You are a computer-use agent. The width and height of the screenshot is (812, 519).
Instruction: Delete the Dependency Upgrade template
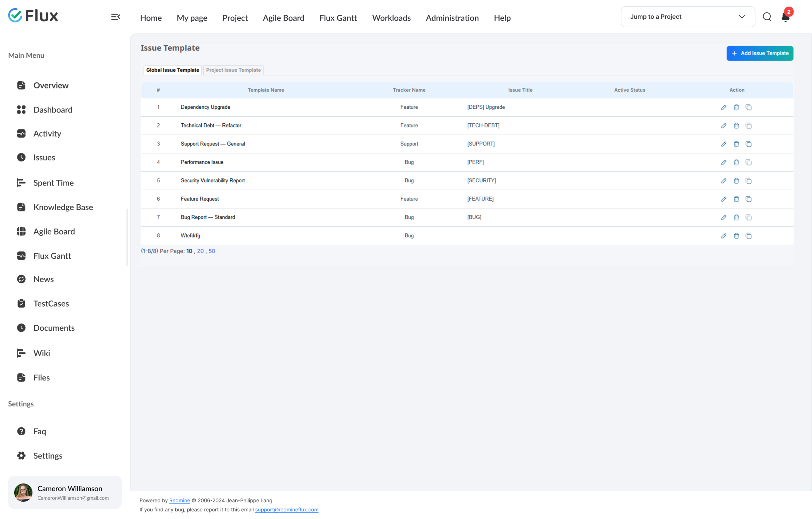pyautogui.click(x=736, y=107)
